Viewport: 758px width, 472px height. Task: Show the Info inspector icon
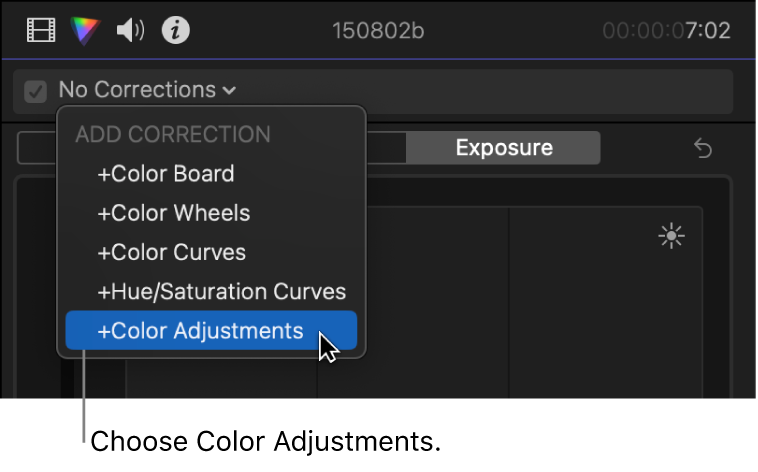click(x=176, y=31)
